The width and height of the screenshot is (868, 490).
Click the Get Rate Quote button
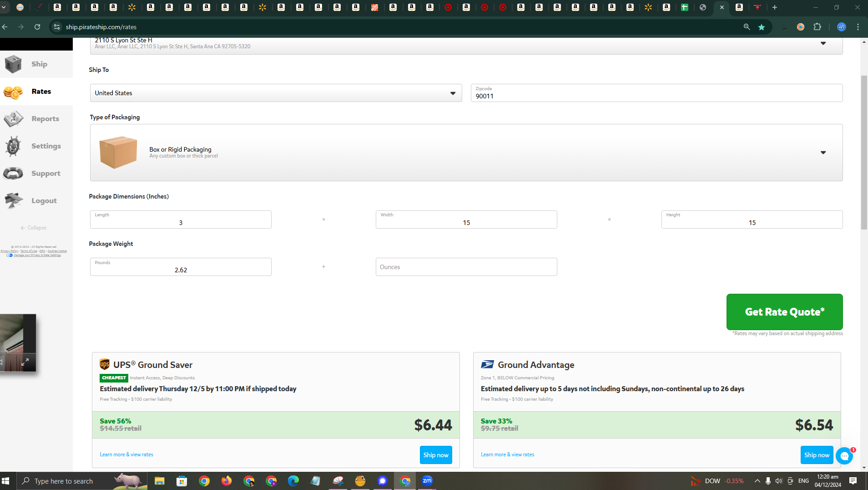(x=784, y=312)
